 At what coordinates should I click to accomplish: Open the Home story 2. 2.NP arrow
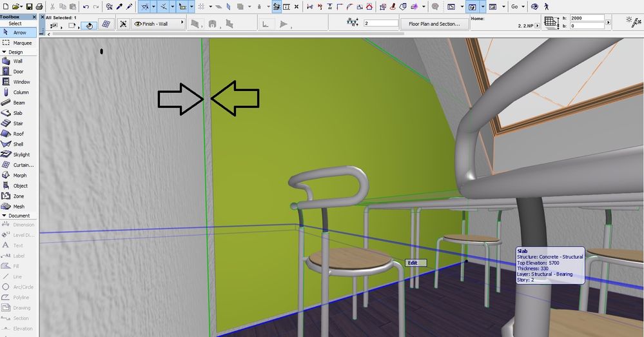point(537,26)
